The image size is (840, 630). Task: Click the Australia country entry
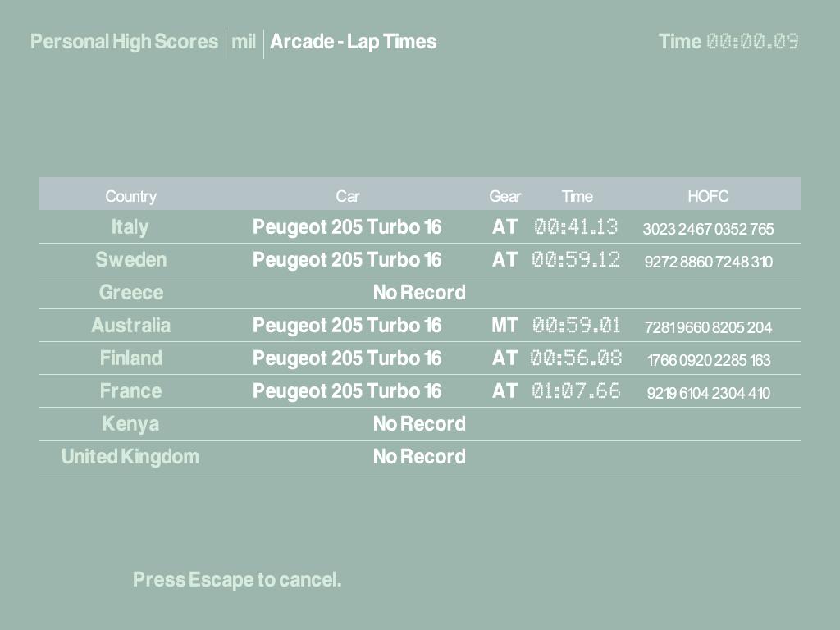coord(130,326)
